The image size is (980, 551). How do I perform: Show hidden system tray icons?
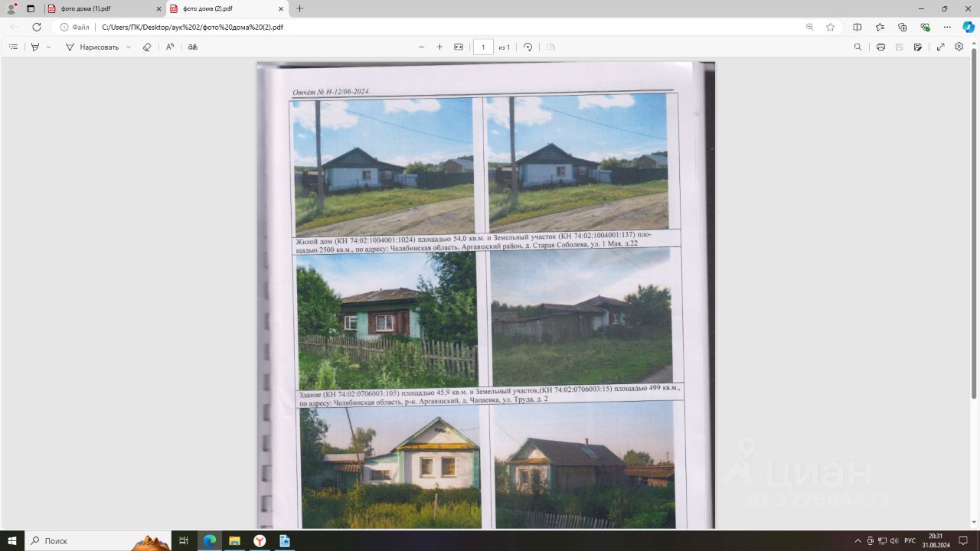(x=857, y=541)
